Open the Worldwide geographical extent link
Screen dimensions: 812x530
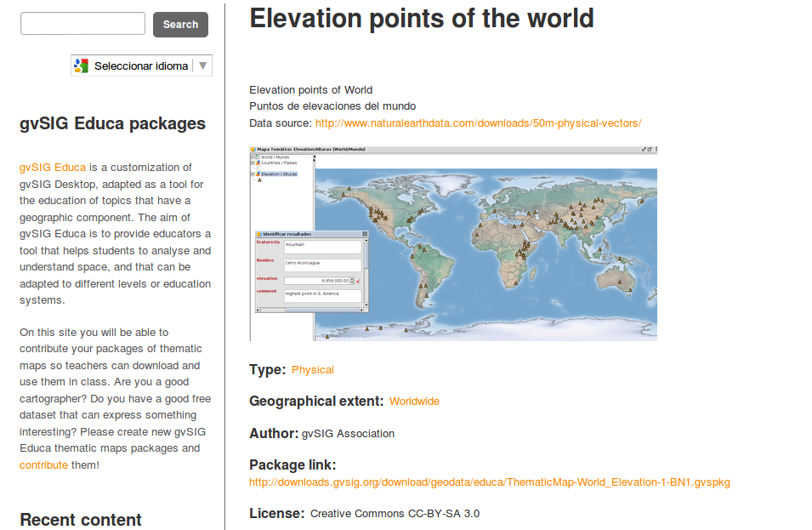[414, 402]
